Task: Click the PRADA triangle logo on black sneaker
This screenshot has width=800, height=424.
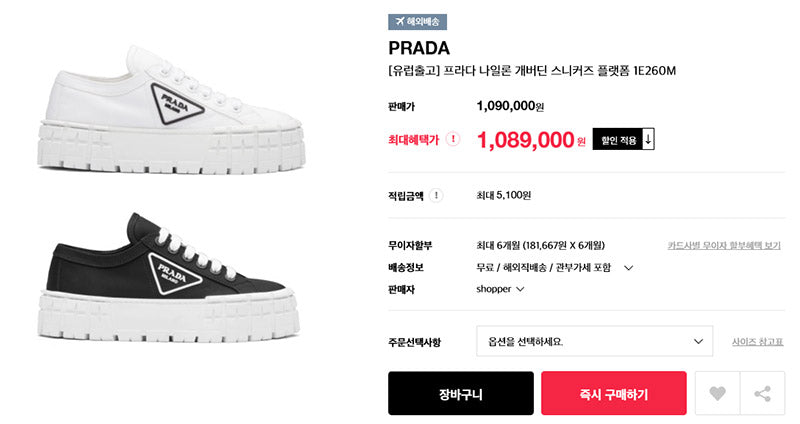Action: (x=175, y=273)
